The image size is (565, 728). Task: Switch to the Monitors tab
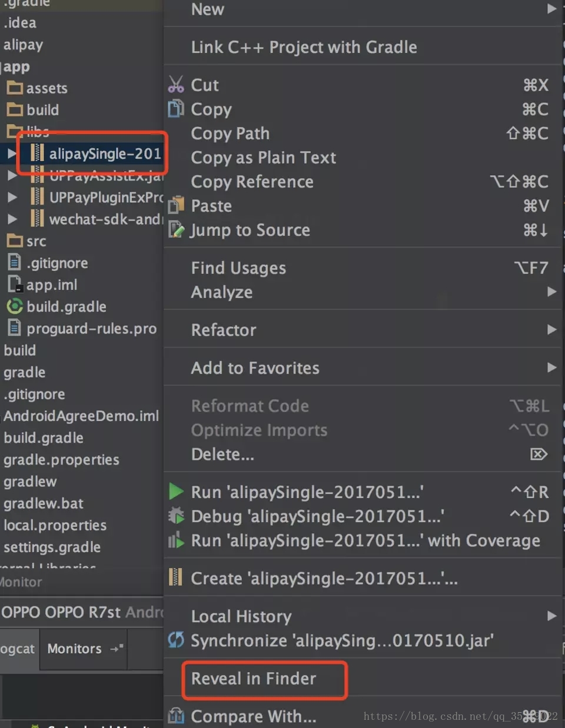pyautogui.click(x=75, y=649)
